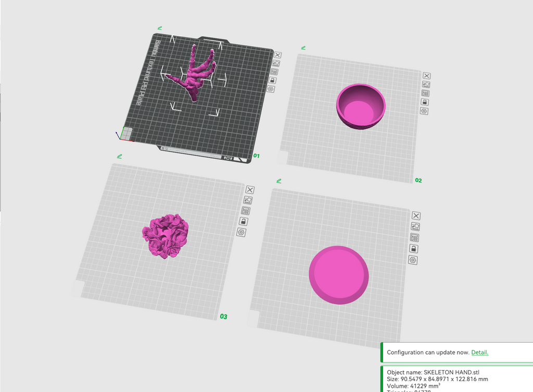
Task: Select the skeleton hand model
Action: tap(194, 73)
